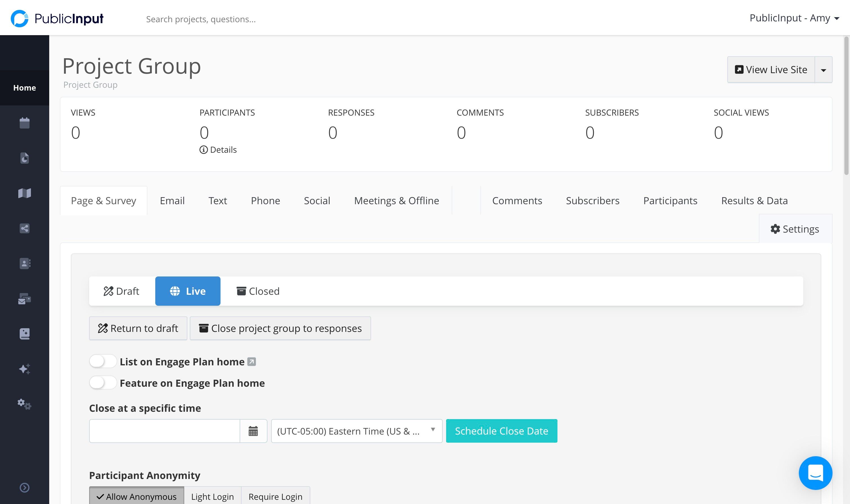The height and width of the screenshot is (504, 850).
Task: Open the AI sparkles icon in the sidebar
Action: click(x=24, y=369)
